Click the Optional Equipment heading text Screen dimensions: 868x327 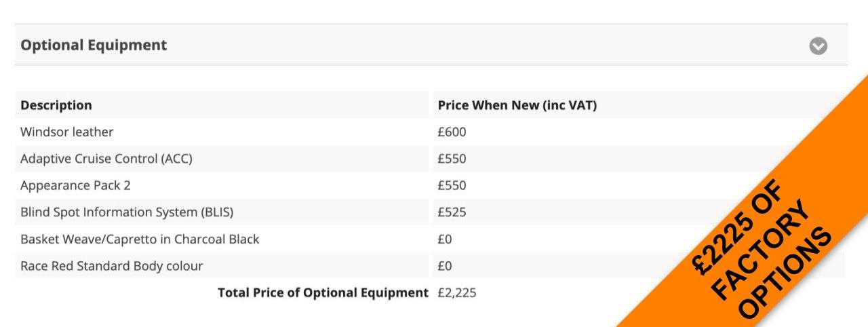click(x=94, y=45)
